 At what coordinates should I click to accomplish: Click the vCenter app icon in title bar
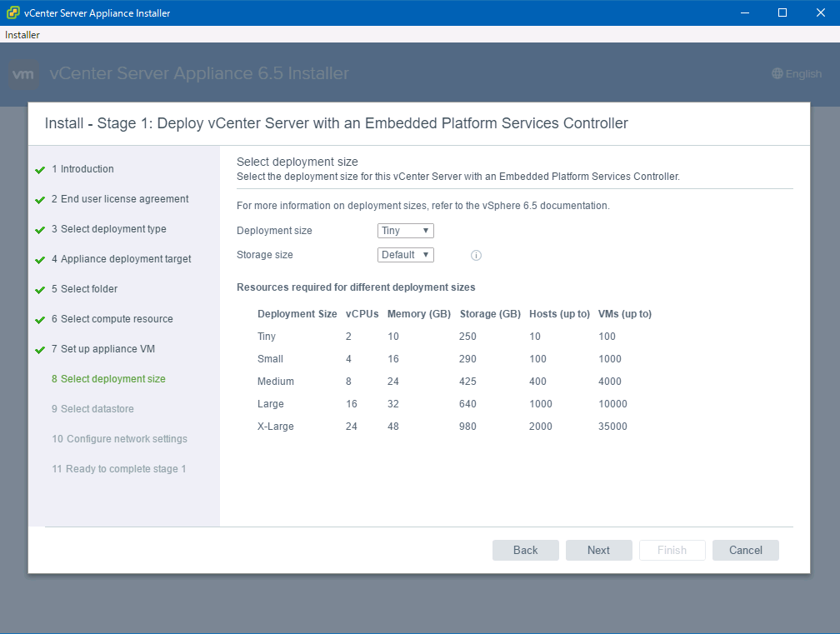coord(12,12)
